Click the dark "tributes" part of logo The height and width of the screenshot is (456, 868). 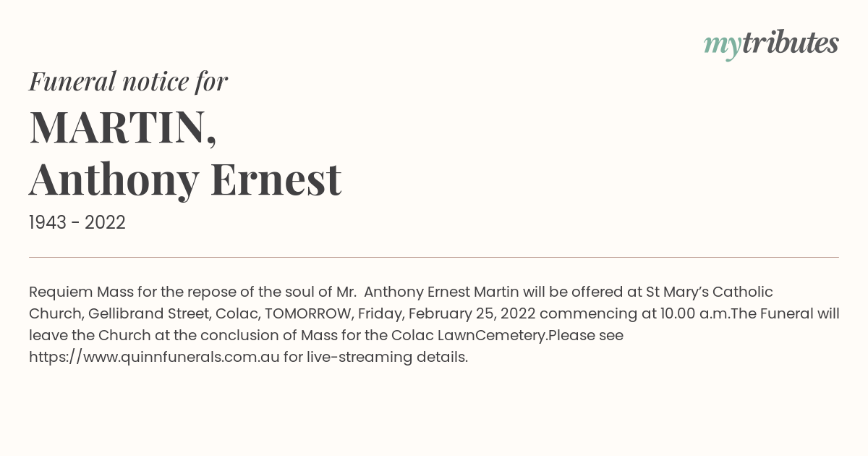(790, 43)
